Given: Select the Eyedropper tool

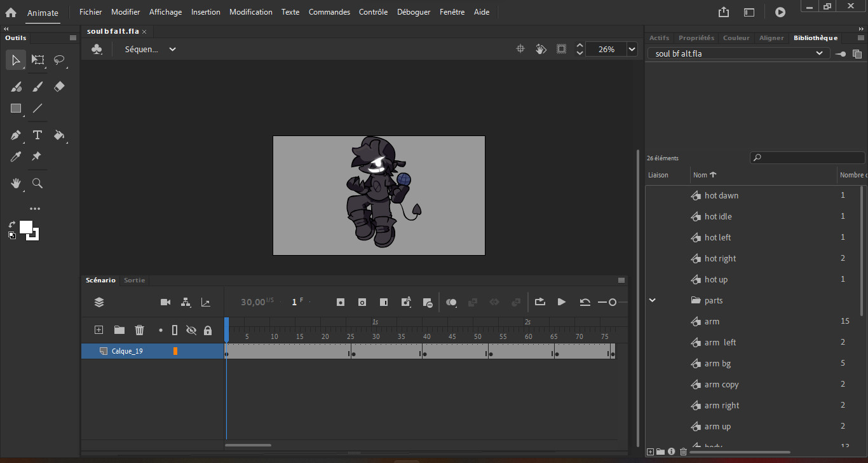Looking at the screenshot, I should pos(15,156).
